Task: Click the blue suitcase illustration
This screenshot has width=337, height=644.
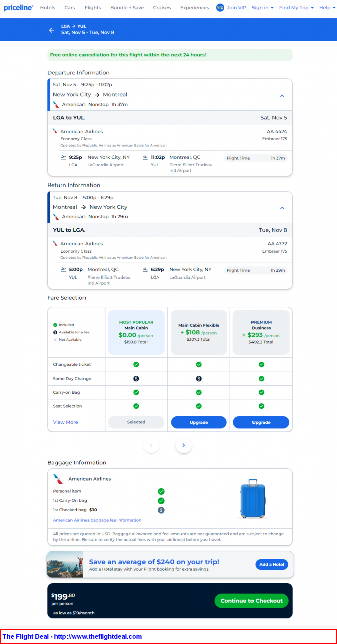Action: click(x=252, y=499)
